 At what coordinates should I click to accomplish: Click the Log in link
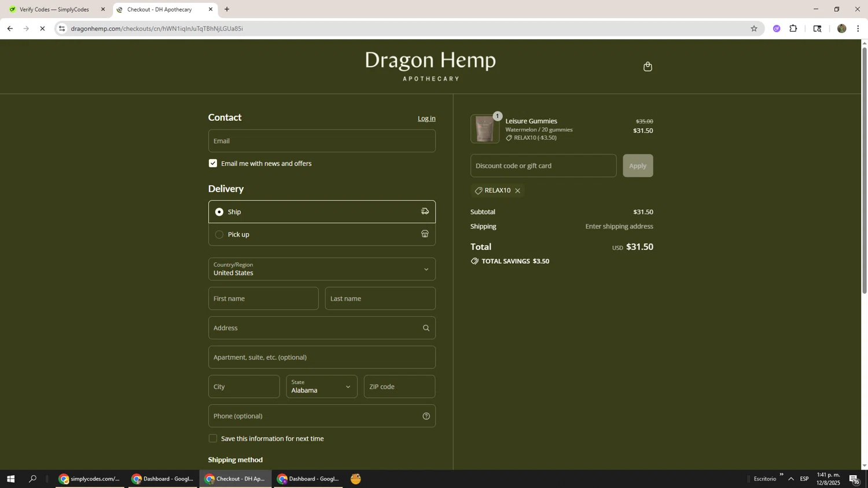point(426,119)
